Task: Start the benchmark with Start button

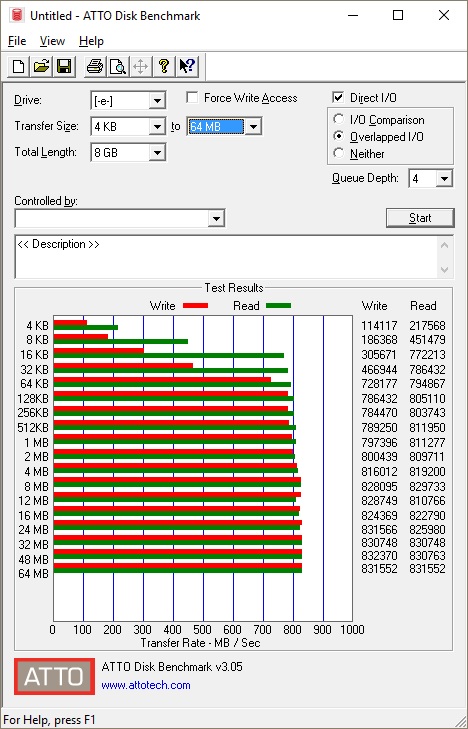Action: coord(420,218)
